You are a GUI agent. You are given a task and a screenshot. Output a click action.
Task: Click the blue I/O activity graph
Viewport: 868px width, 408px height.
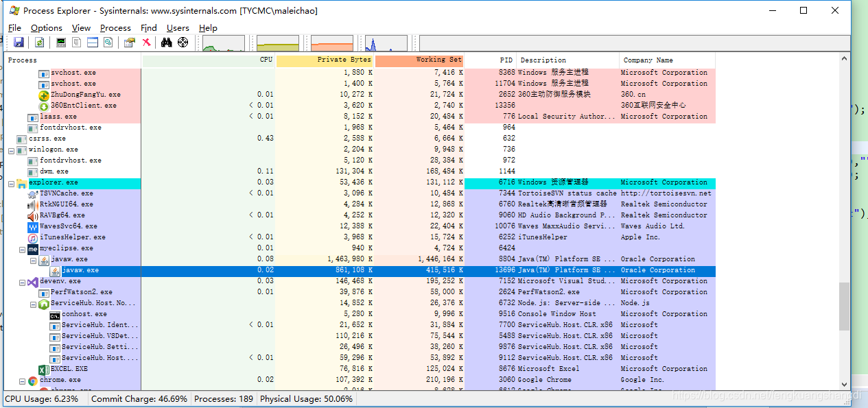pyautogui.click(x=386, y=43)
